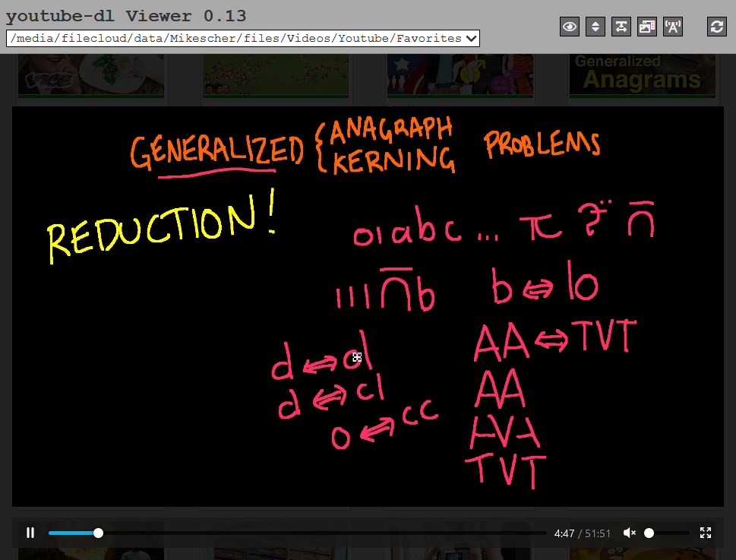Enter fullscreen video mode

(x=705, y=533)
